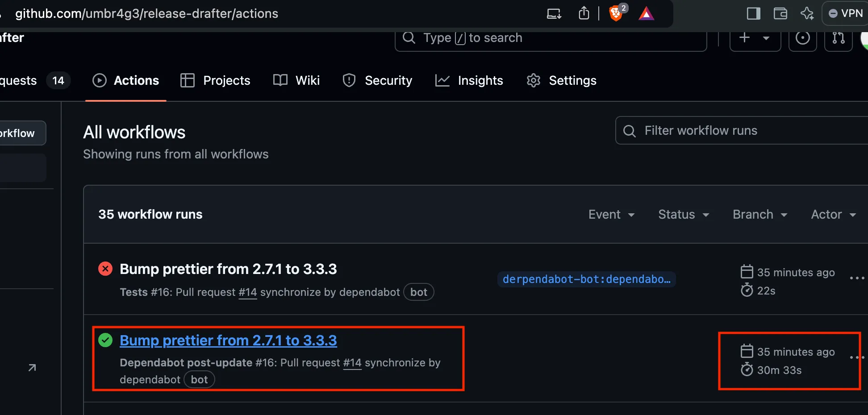
Task: Open the Security tab
Action: tap(377, 80)
